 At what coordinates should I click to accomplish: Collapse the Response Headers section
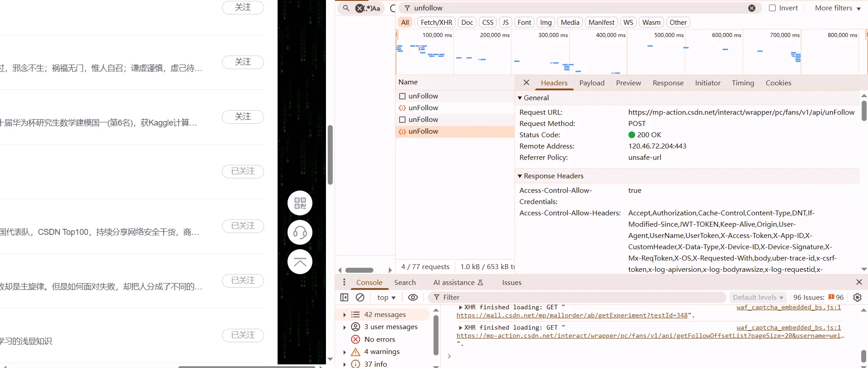pyautogui.click(x=520, y=176)
